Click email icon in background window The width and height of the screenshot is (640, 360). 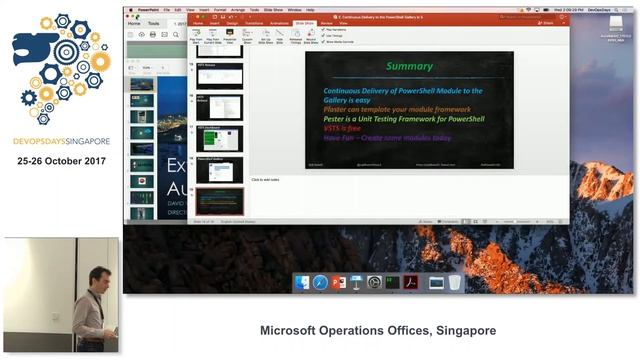pos(164,35)
